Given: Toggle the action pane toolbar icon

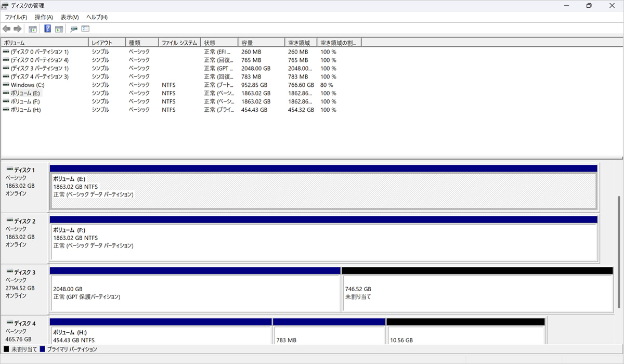Looking at the screenshot, I should (x=59, y=29).
